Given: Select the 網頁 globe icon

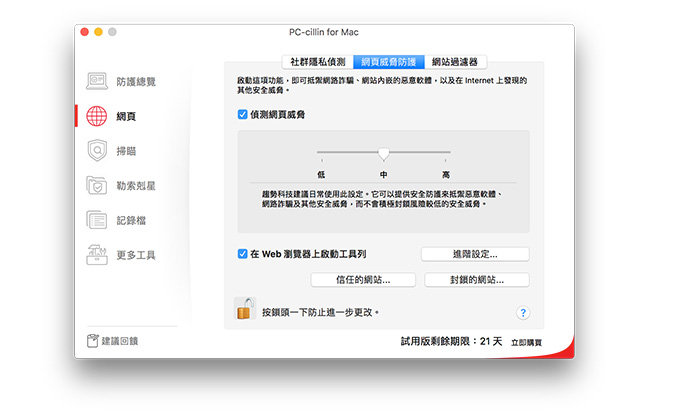Looking at the screenshot, I should click(x=97, y=116).
